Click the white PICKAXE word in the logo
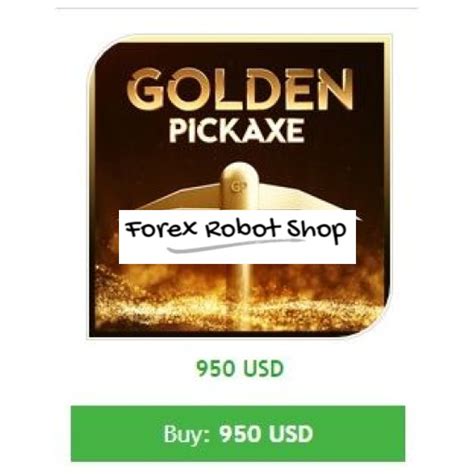The image size is (474, 474). coord(237,131)
